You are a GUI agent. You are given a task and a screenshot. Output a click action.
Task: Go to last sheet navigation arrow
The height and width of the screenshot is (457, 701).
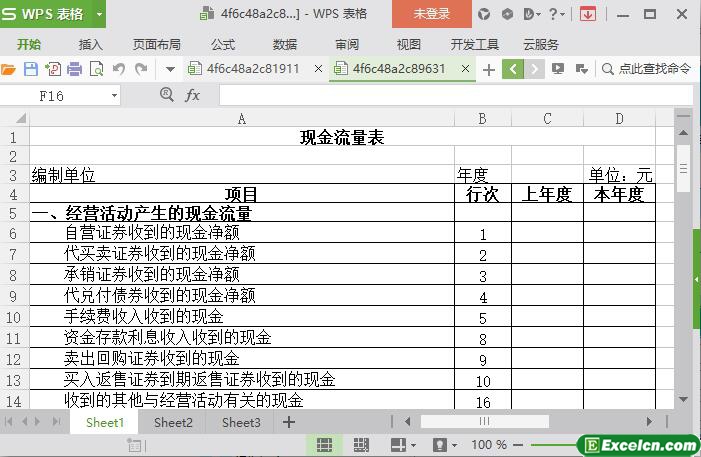[56, 421]
